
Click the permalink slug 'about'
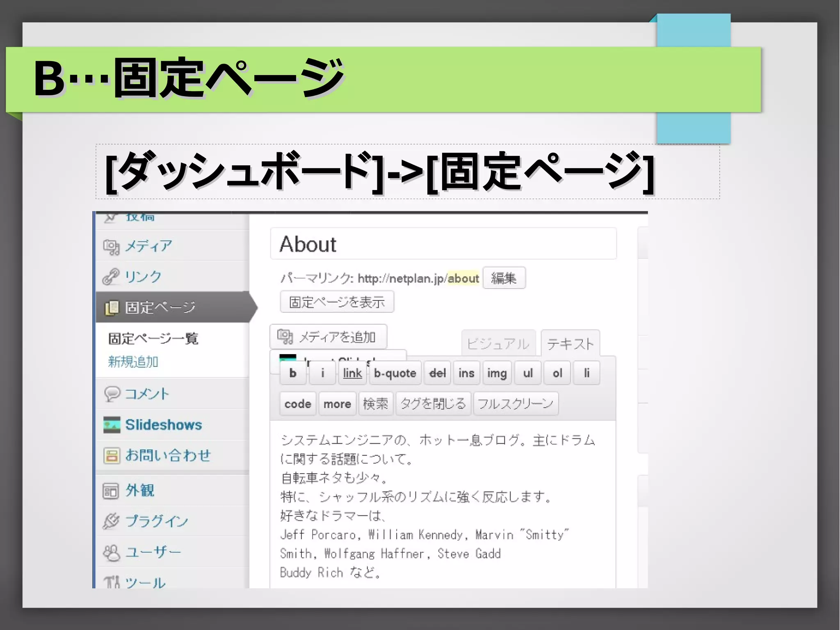(x=463, y=278)
